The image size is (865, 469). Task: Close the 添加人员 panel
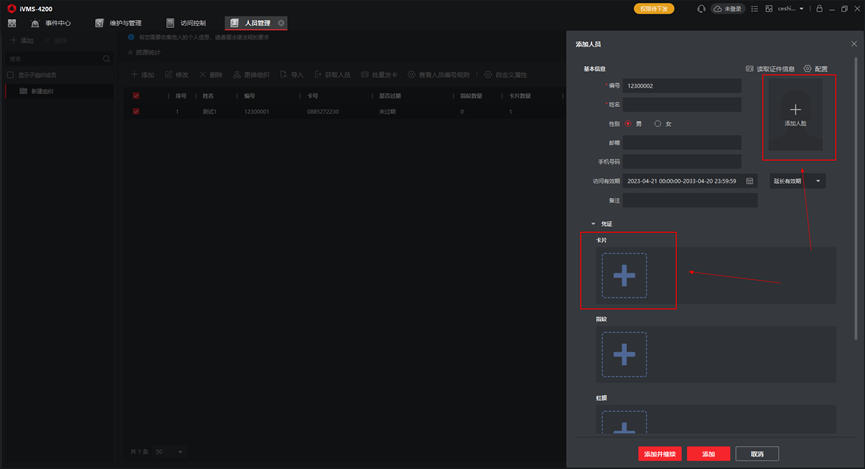pyautogui.click(x=854, y=44)
